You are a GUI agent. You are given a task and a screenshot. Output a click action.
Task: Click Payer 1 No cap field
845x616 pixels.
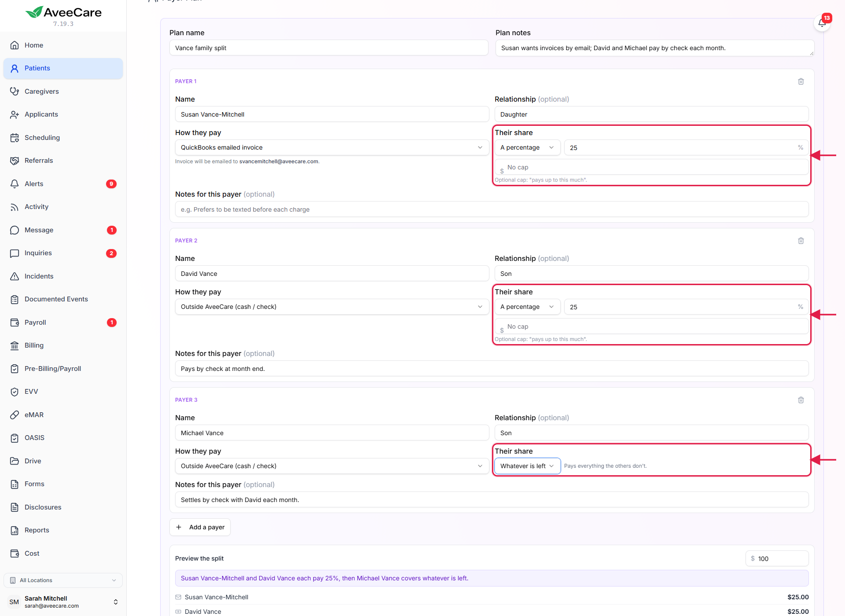pyautogui.click(x=651, y=167)
